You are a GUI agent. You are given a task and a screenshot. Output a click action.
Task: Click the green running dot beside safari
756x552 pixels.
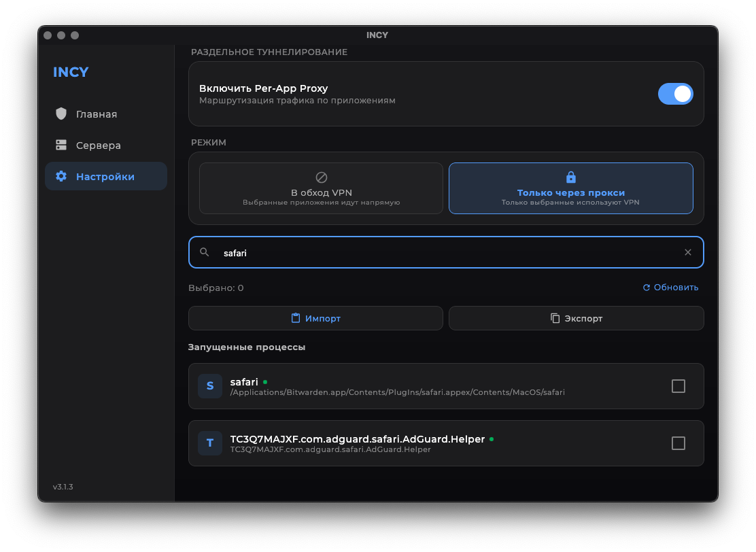[x=265, y=382]
